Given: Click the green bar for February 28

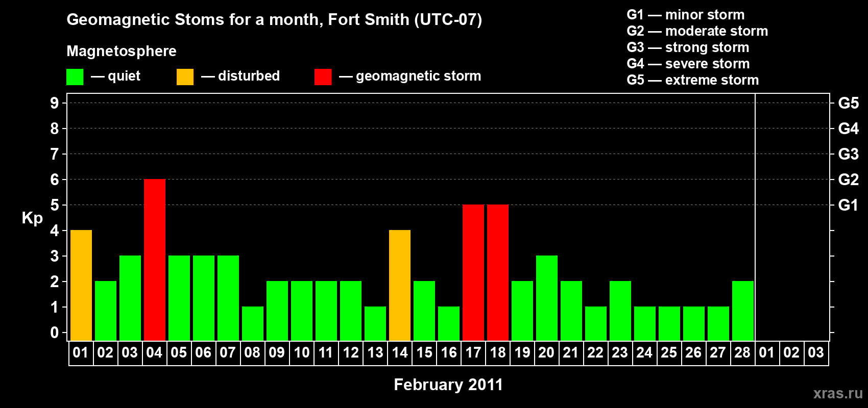Looking at the screenshot, I should [x=743, y=311].
